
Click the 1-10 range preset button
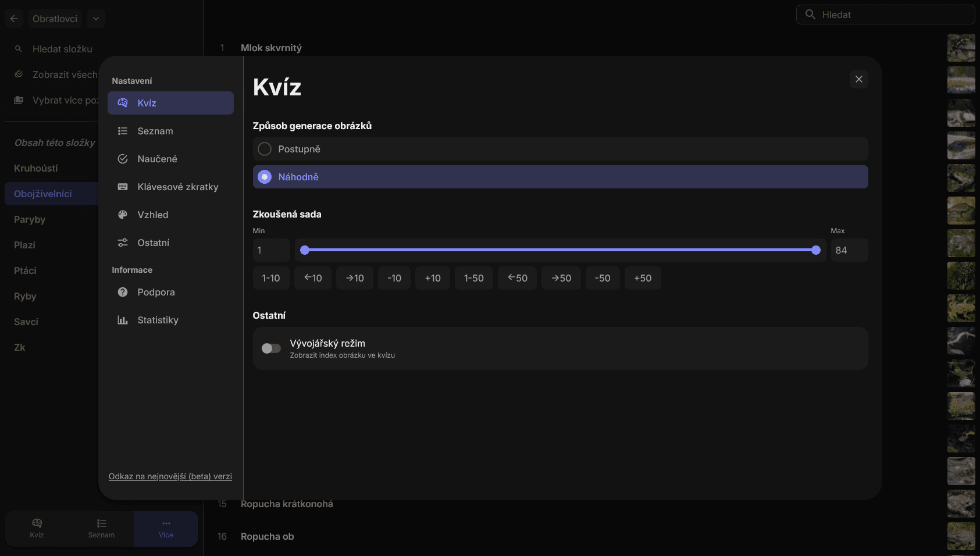(271, 278)
